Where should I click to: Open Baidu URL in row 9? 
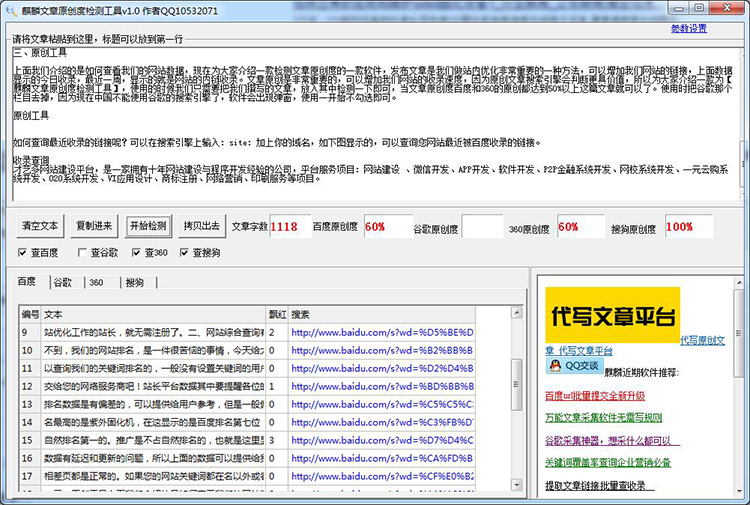[x=382, y=332]
